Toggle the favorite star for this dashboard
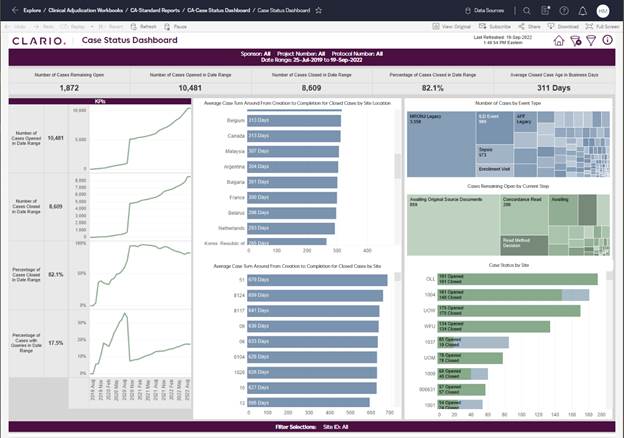 click(318, 9)
